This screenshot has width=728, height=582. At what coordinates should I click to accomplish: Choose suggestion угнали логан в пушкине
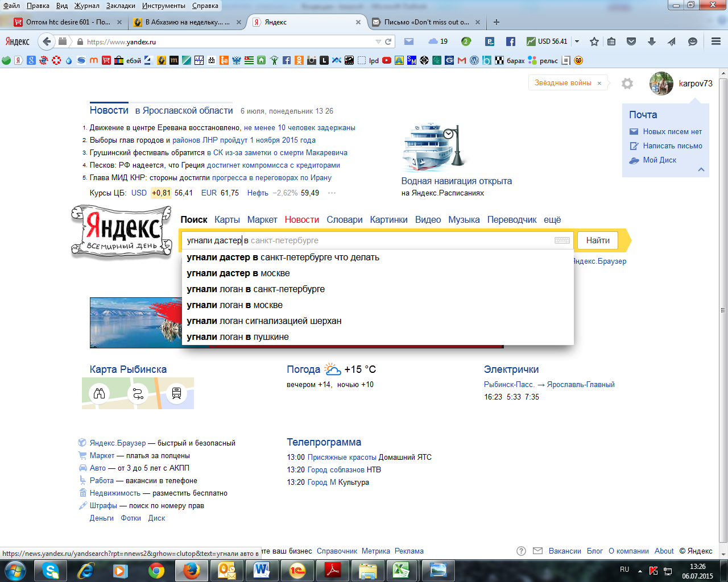(378, 337)
